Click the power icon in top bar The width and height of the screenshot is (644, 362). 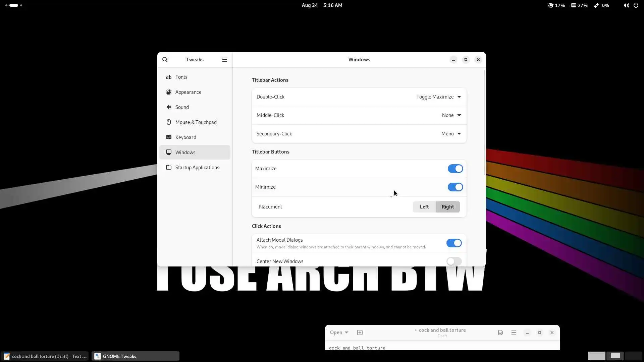tap(636, 5)
